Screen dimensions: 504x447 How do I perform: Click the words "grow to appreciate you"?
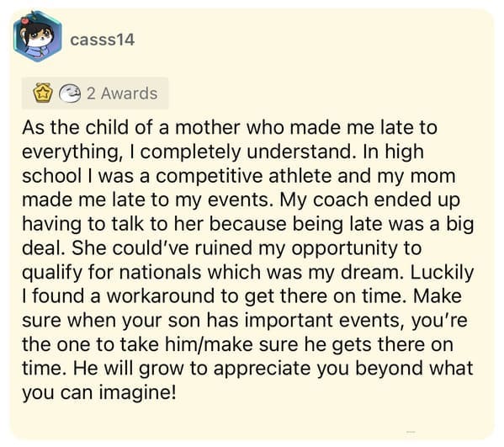coord(244,369)
